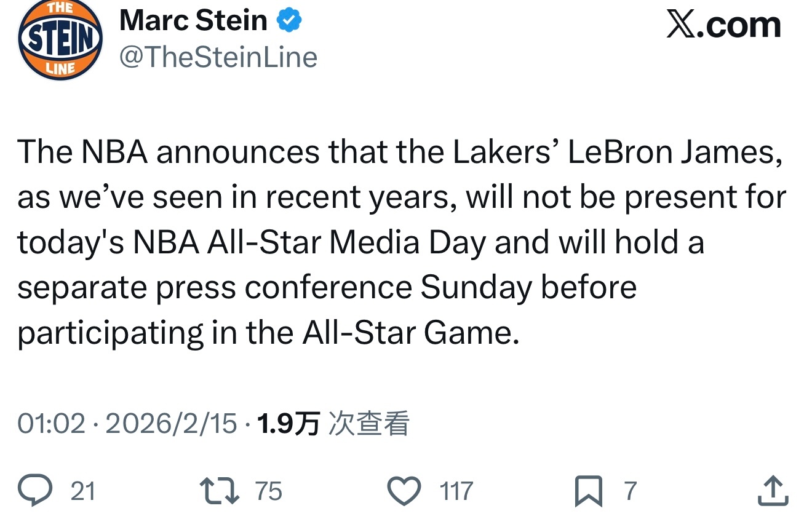The height and width of the screenshot is (527, 812).
Task: Click the "All-Star Game" text in last line
Action: click(407, 333)
